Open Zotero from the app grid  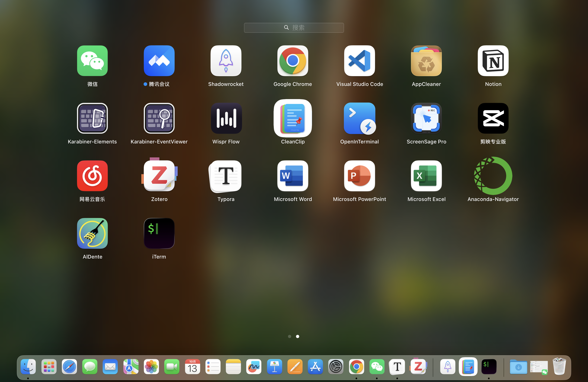(159, 176)
